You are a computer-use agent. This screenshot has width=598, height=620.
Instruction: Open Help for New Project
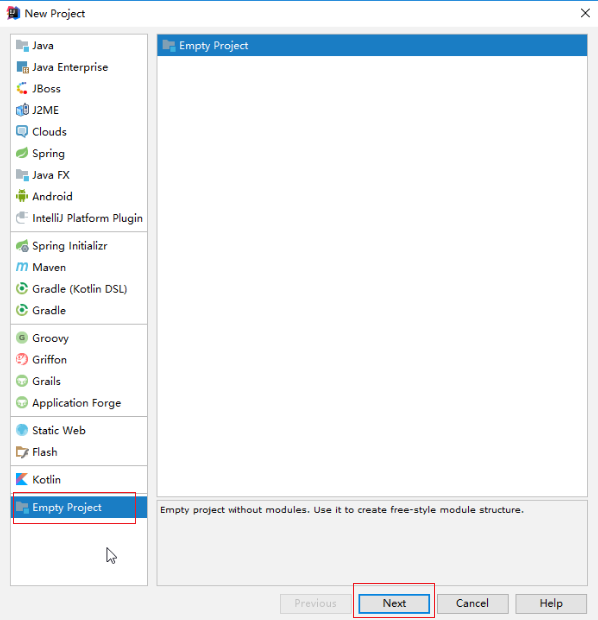pyautogui.click(x=551, y=603)
